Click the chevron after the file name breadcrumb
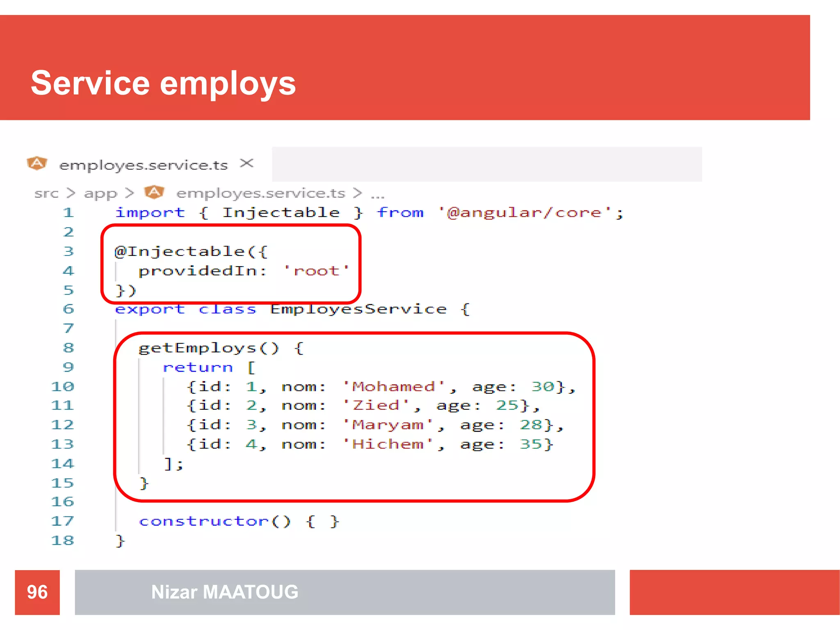Screen dimensions: 840x630 tap(358, 193)
